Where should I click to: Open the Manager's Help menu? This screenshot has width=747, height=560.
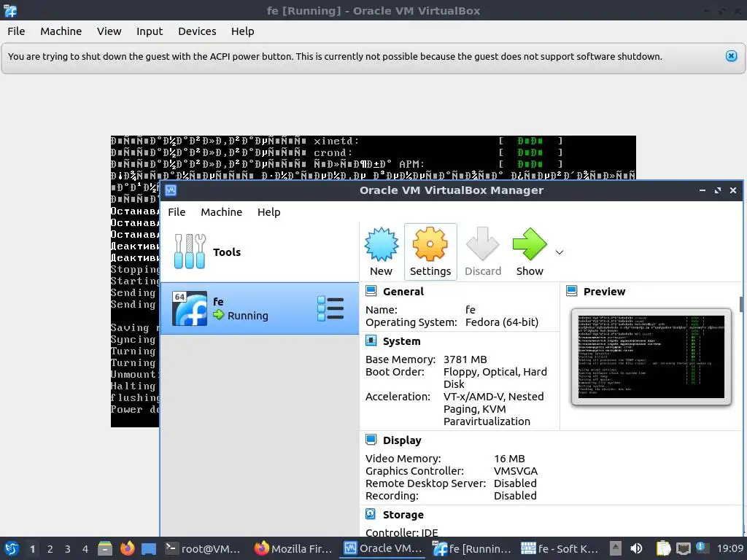click(268, 212)
